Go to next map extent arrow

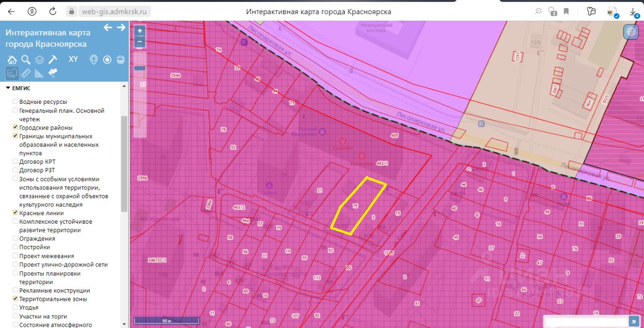tap(121, 28)
